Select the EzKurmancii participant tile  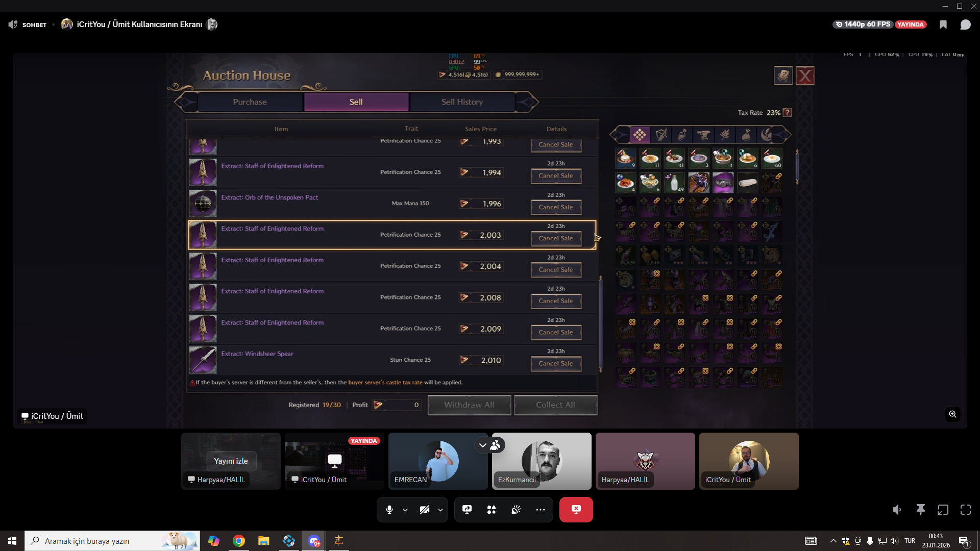coord(542,461)
